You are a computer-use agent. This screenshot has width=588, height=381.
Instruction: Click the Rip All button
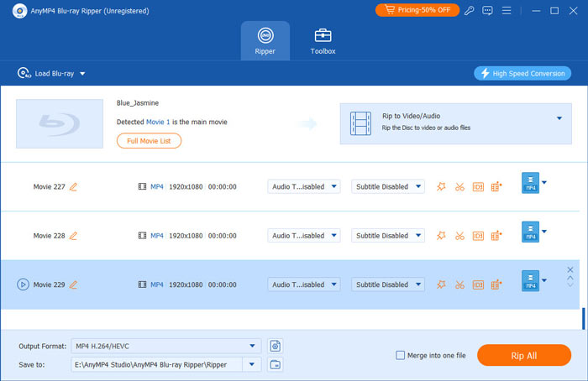[524, 356]
